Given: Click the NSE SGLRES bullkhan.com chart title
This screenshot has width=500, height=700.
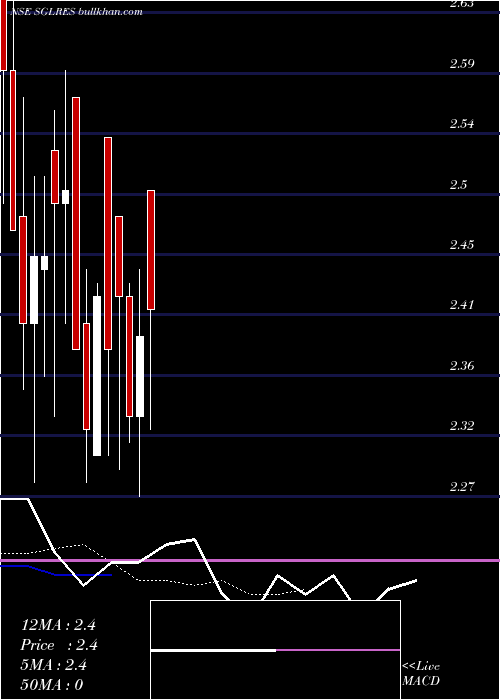Looking at the screenshot, I should 78,12.
